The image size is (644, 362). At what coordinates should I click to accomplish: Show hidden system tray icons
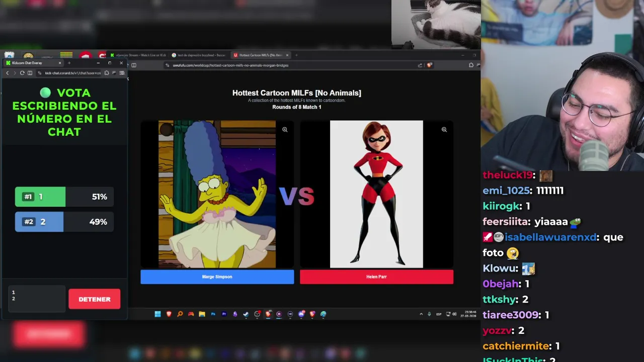click(x=421, y=314)
